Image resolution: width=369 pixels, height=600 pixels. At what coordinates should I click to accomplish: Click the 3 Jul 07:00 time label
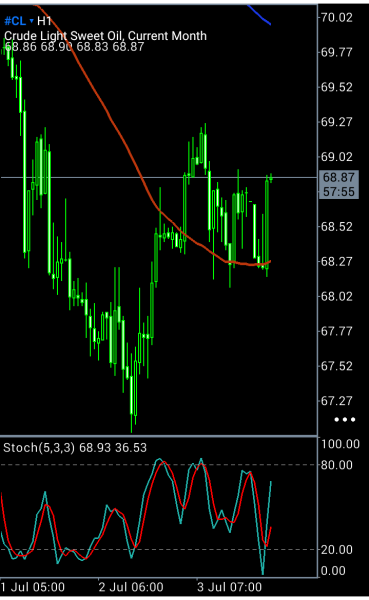(x=230, y=587)
